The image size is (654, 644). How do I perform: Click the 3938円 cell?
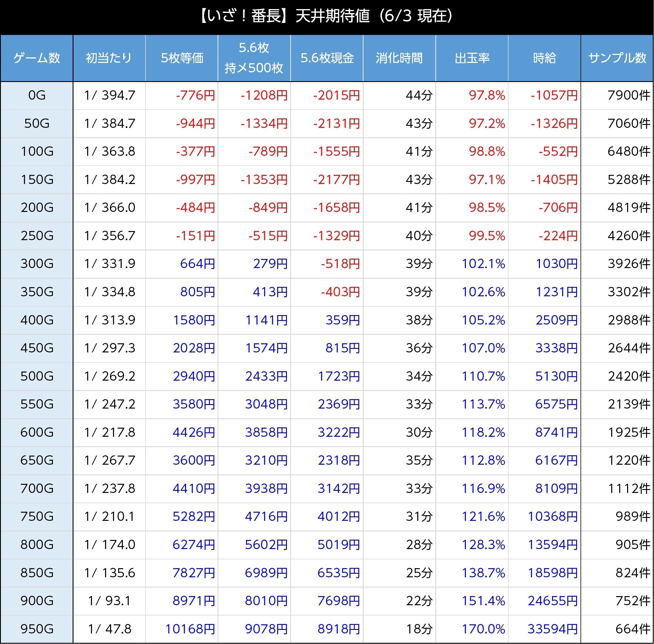(x=254, y=489)
